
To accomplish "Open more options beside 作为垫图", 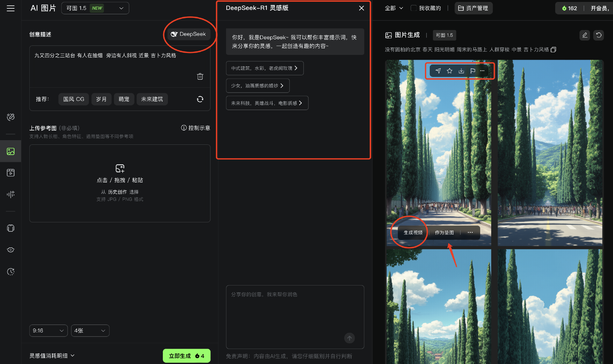I will [470, 233].
